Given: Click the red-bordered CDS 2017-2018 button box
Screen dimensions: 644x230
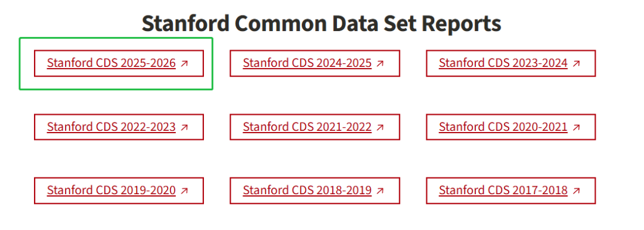Looking at the screenshot, I should point(511,191).
